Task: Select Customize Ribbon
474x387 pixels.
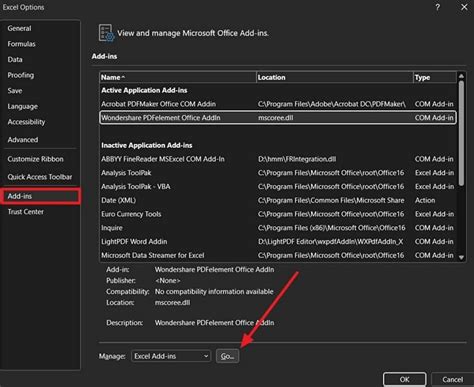Action: (35, 159)
